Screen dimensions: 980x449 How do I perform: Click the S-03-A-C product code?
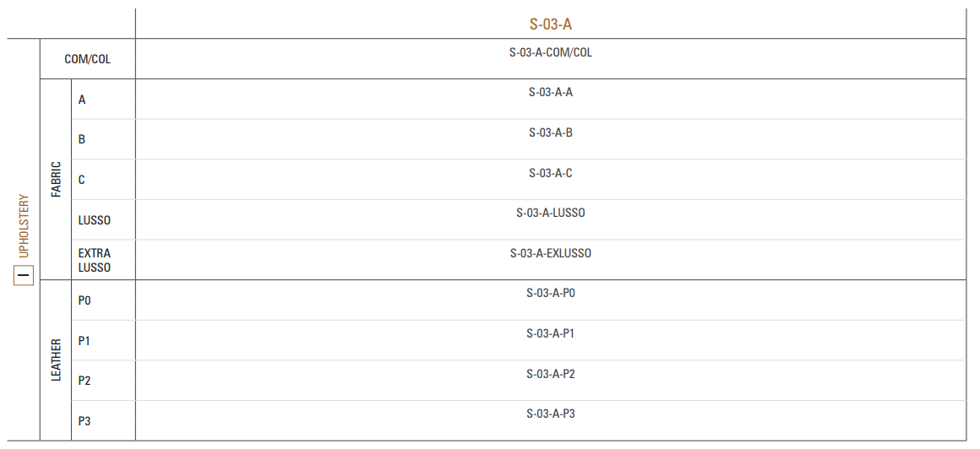tap(550, 173)
